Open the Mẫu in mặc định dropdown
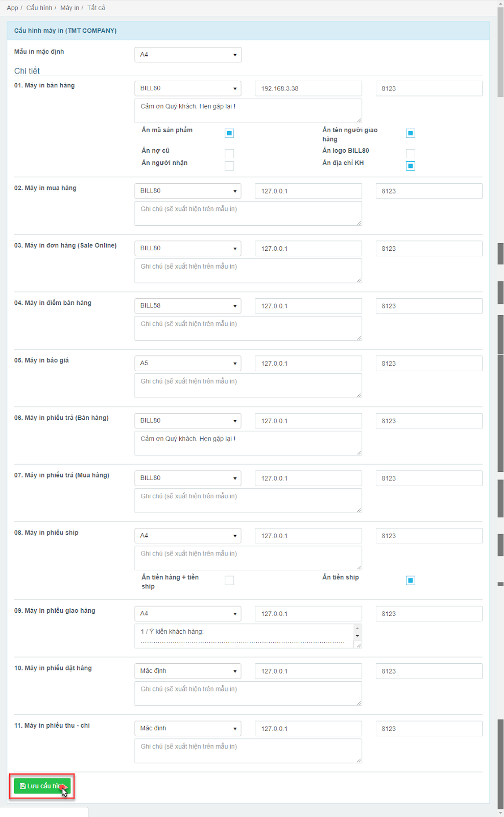 tap(188, 55)
